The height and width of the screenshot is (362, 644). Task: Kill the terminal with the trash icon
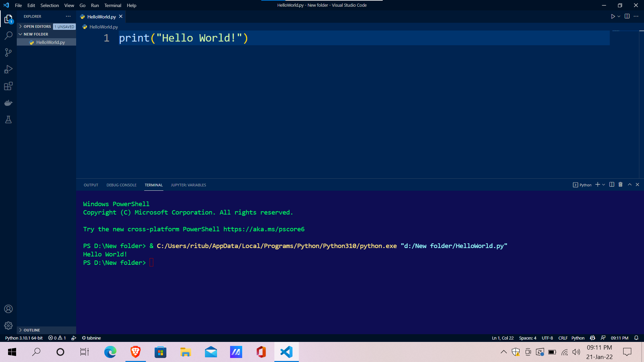coord(620,185)
